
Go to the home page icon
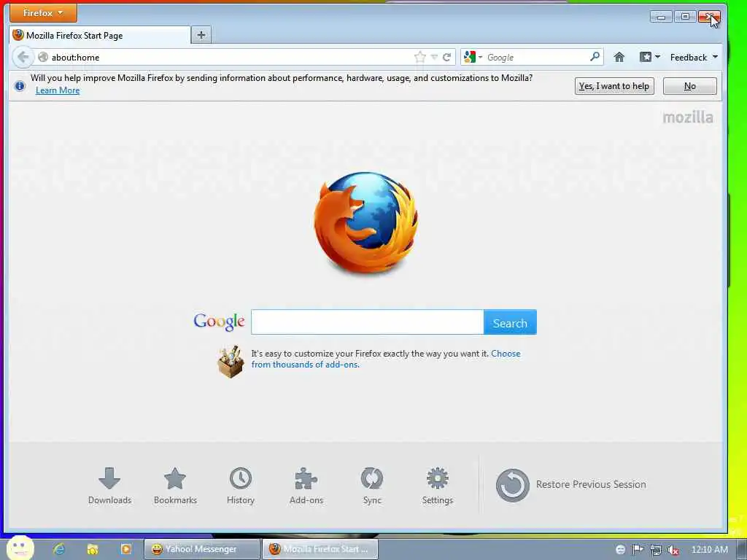click(x=619, y=57)
